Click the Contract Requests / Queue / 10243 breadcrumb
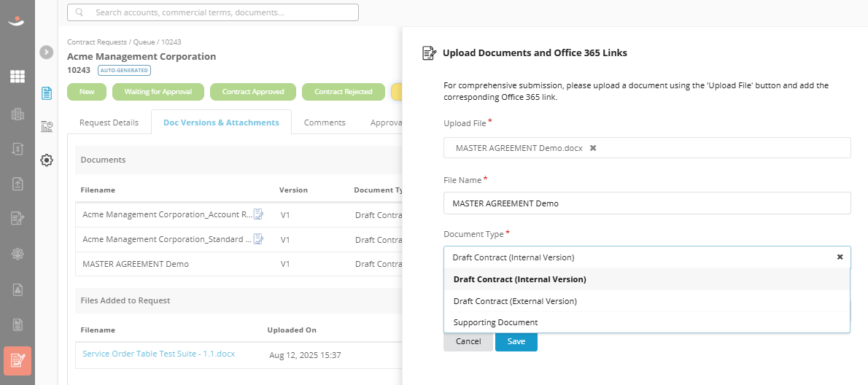The height and width of the screenshot is (385, 868). click(x=124, y=42)
